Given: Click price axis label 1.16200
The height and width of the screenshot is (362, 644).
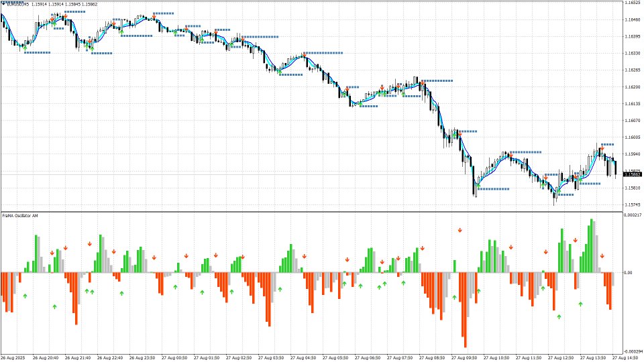Looking at the screenshot, I should [x=633, y=86].
